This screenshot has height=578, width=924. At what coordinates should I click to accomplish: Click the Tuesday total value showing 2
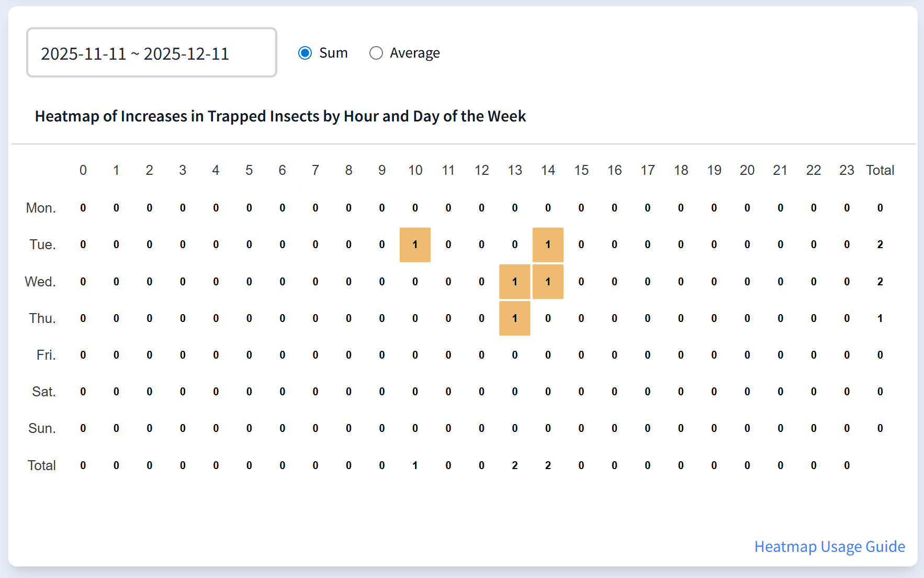coord(880,244)
